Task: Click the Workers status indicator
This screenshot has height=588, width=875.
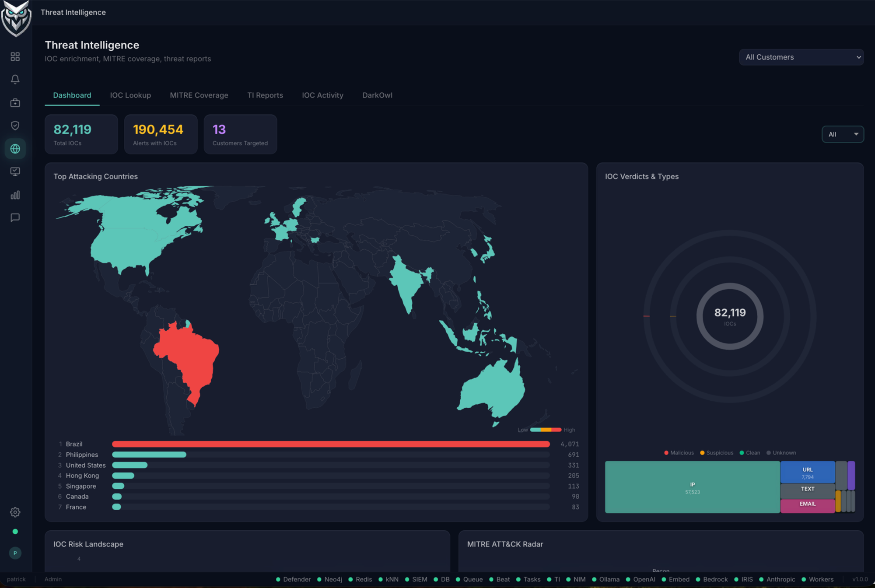Action: pos(818,579)
